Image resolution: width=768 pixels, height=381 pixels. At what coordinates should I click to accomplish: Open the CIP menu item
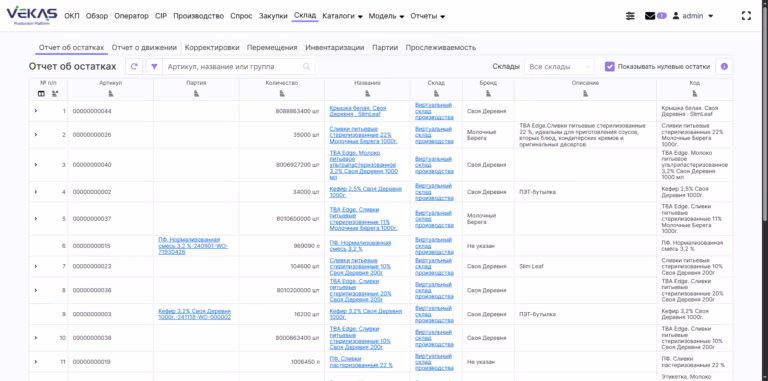pos(161,16)
